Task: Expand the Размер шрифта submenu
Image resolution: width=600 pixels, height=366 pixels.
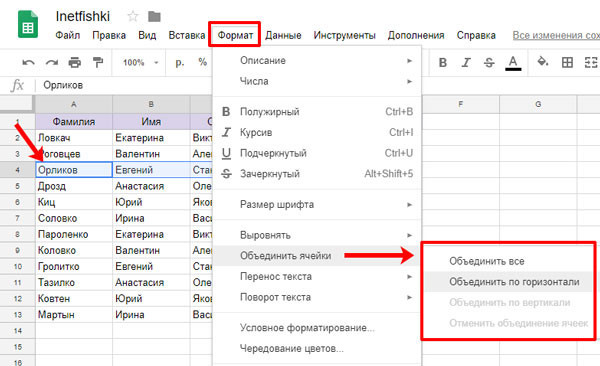Action: tap(317, 204)
